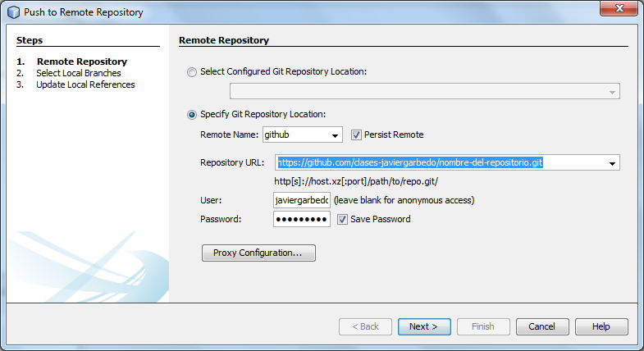Select the Configured Git Repository Location radio button
This screenshot has width=644, height=351.
pyautogui.click(x=192, y=72)
